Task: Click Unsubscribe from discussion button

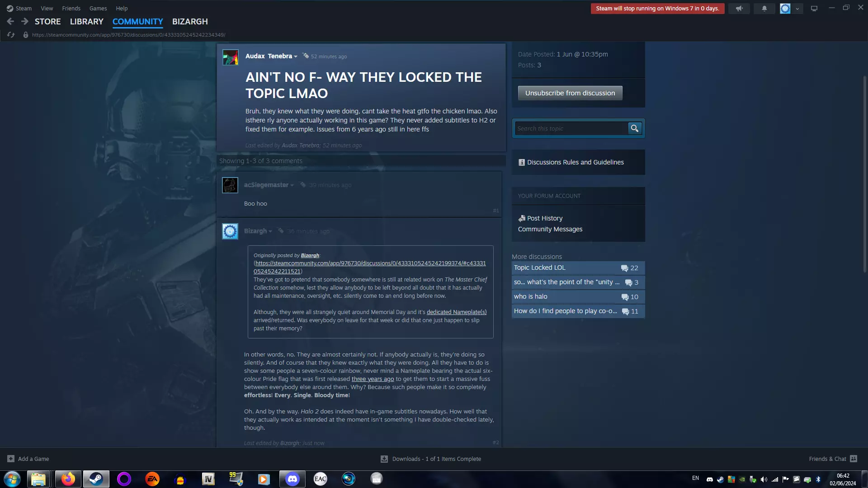Action: [x=570, y=93]
